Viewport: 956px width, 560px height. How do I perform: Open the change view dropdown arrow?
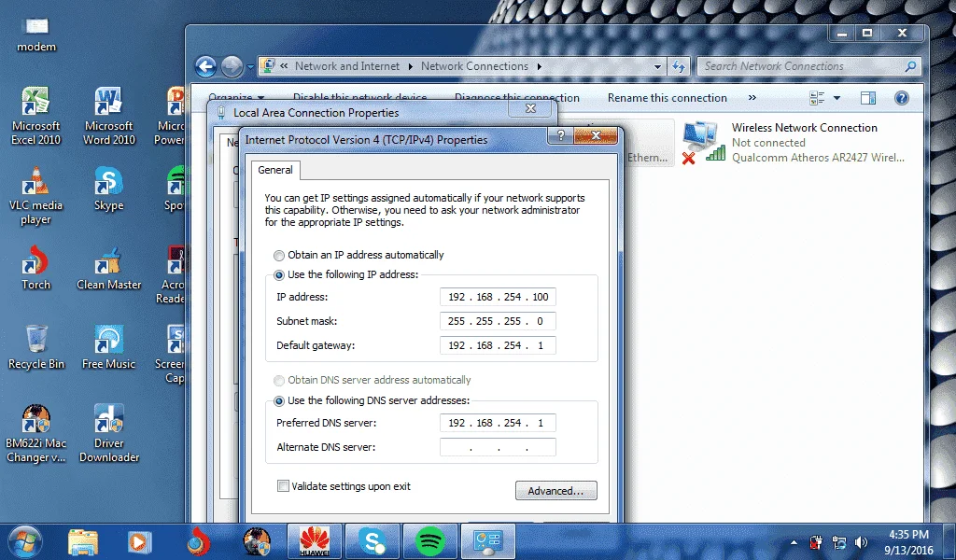[836, 98]
